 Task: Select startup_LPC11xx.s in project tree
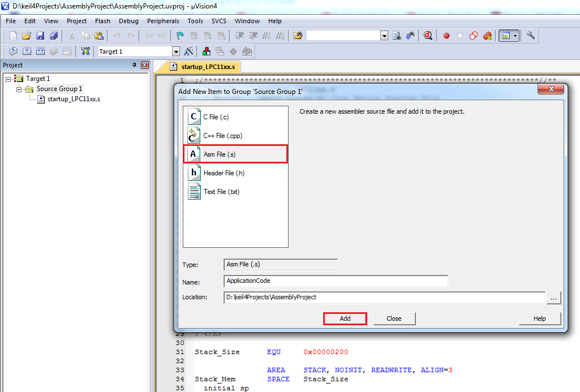click(74, 99)
